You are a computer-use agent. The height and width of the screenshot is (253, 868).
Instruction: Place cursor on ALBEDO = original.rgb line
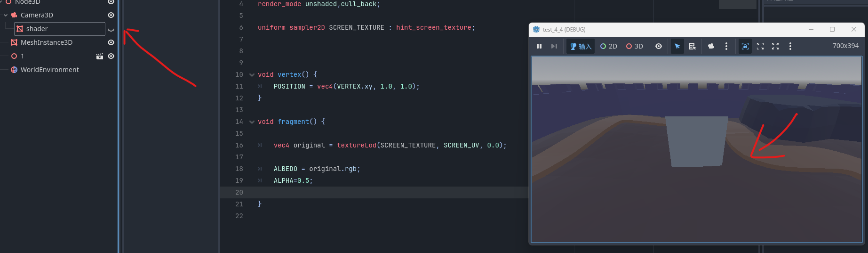point(317,169)
